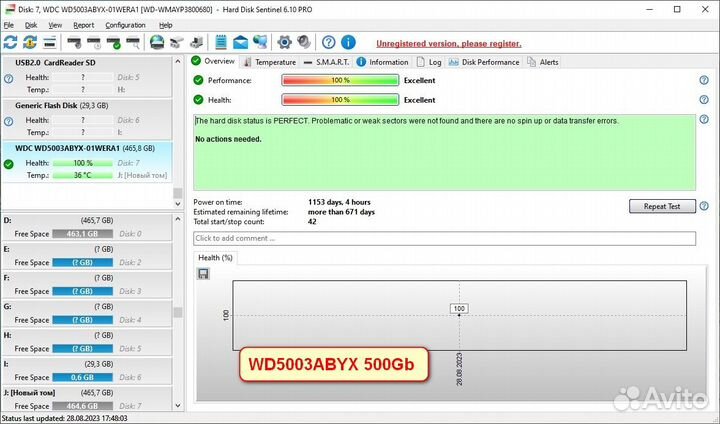The height and width of the screenshot is (424, 720).
Task: Click the 36 °C temperature bar of WDC disk
Action: (x=83, y=175)
